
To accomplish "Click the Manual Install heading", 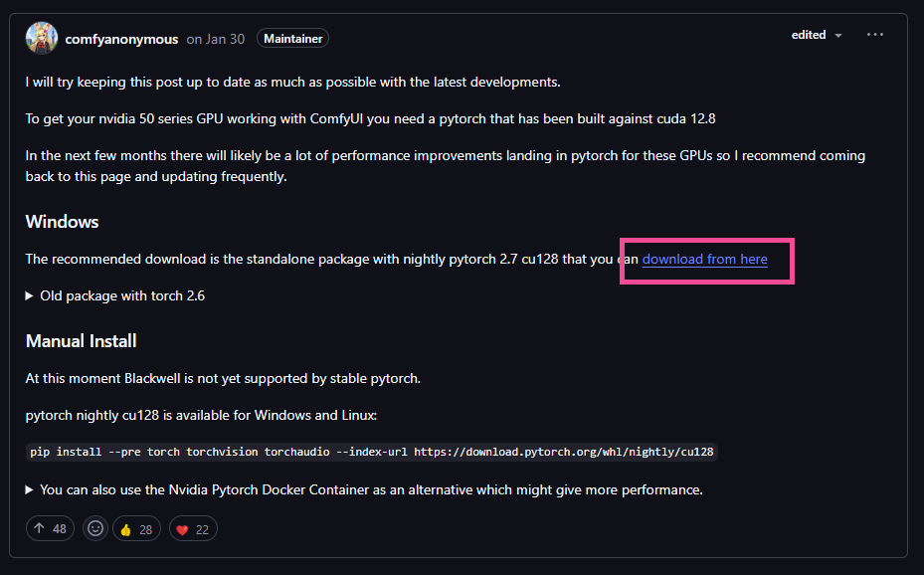I will (x=82, y=341).
